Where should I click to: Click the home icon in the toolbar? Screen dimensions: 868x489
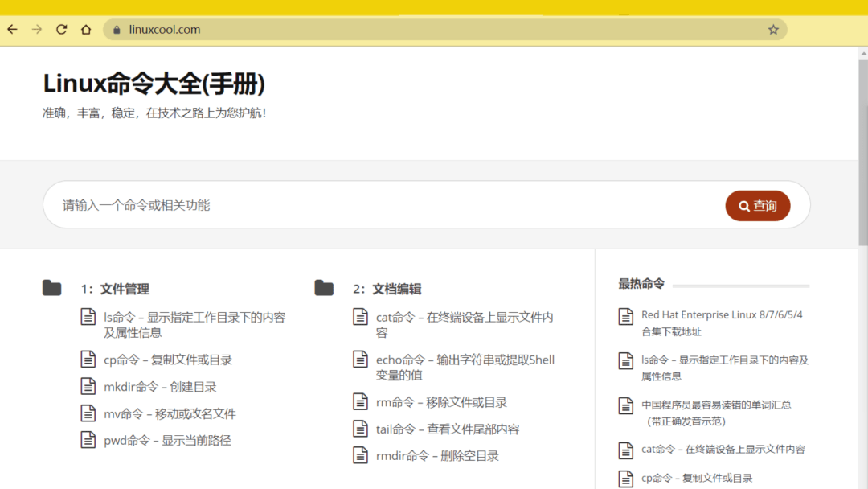[87, 29]
